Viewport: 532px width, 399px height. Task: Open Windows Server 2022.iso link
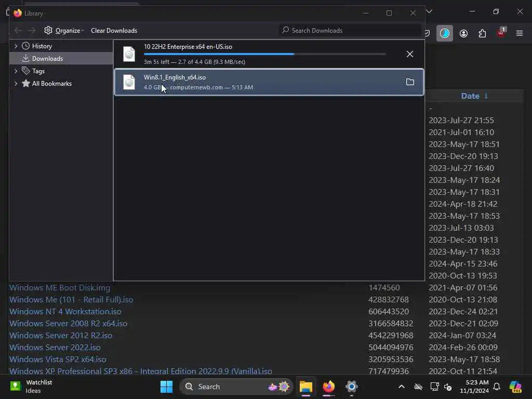55,348
